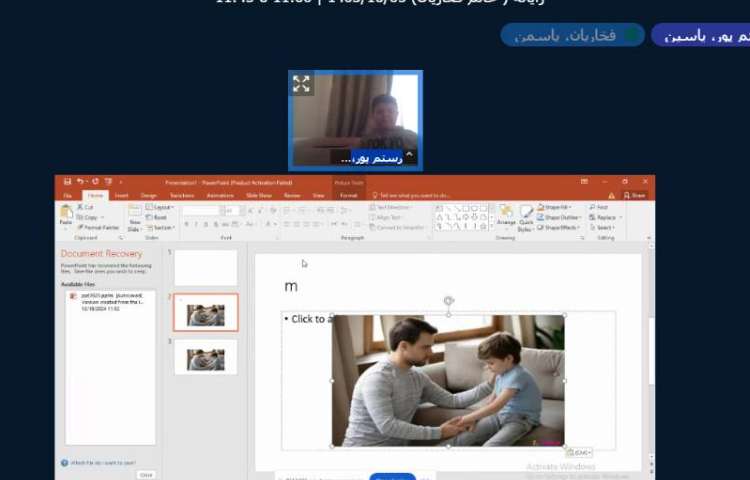Expand the webcam video to fullscreen
750x480 pixels.
[x=301, y=84]
